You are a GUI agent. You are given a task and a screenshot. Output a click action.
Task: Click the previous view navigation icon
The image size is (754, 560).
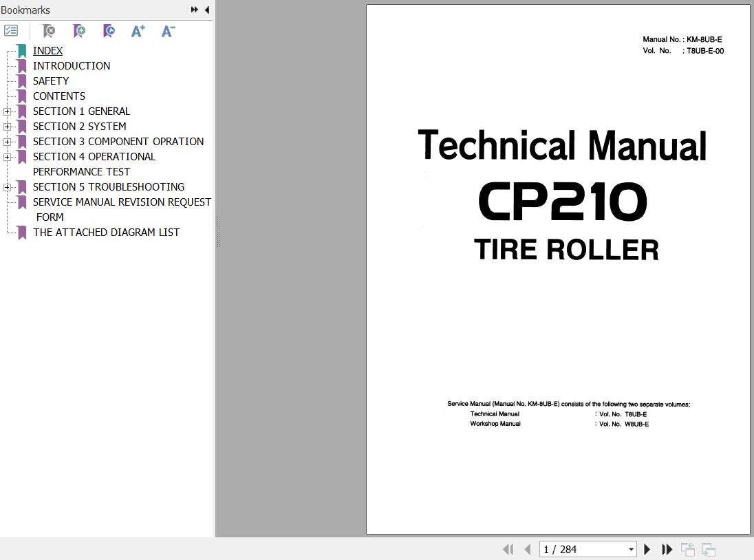pos(688,549)
